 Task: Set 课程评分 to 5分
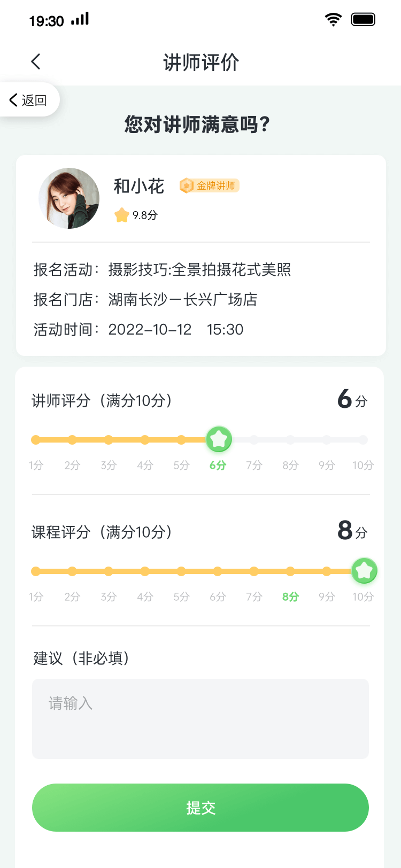181,571
